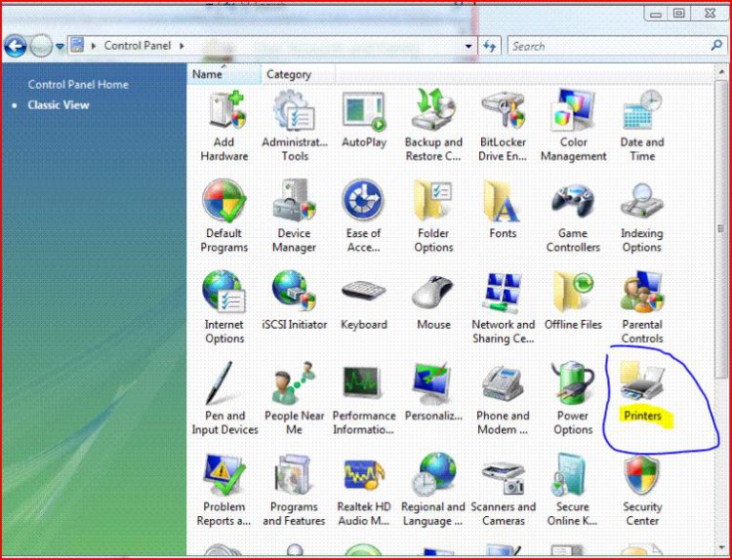Click the magnifier search icon
The image size is (732, 560).
pos(715,46)
